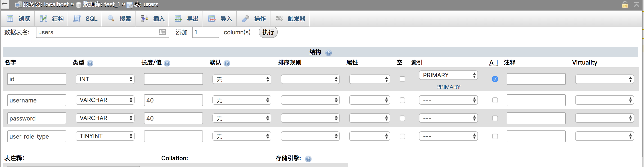Viewport: 644px width, 167px height.
Task: Toggle the null checkbox for id row
Action: coord(402,79)
